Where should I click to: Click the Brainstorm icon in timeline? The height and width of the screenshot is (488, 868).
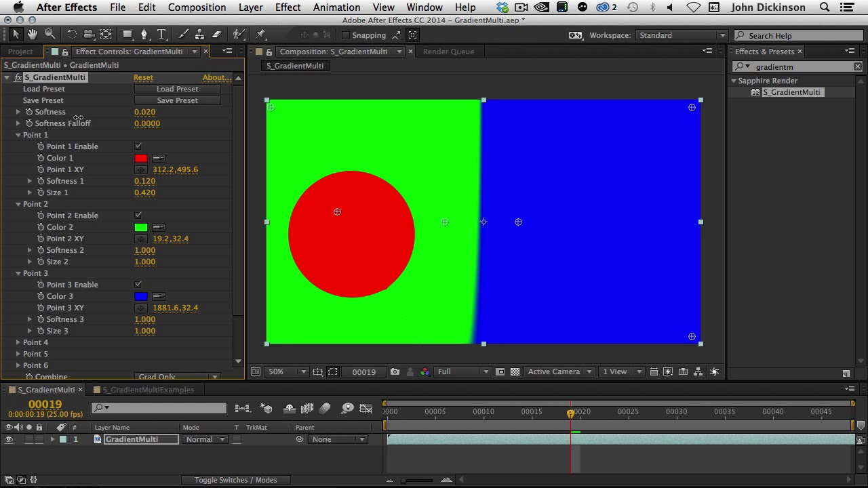[347, 408]
